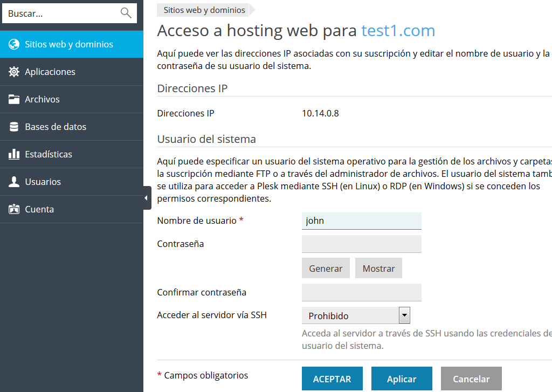This screenshot has width=552, height=392.
Task: Collapse the sidebar with the arrow handle
Action: pos(147,198)
